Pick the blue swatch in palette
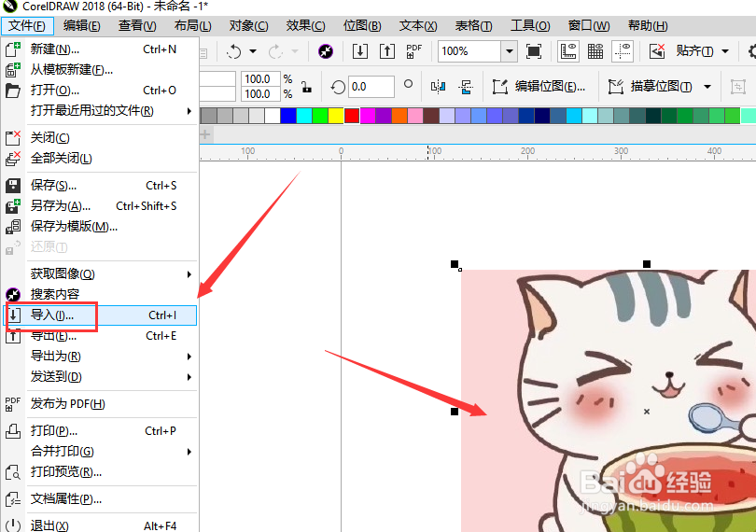This screenshot has width=756, height=532. (287, 116)
